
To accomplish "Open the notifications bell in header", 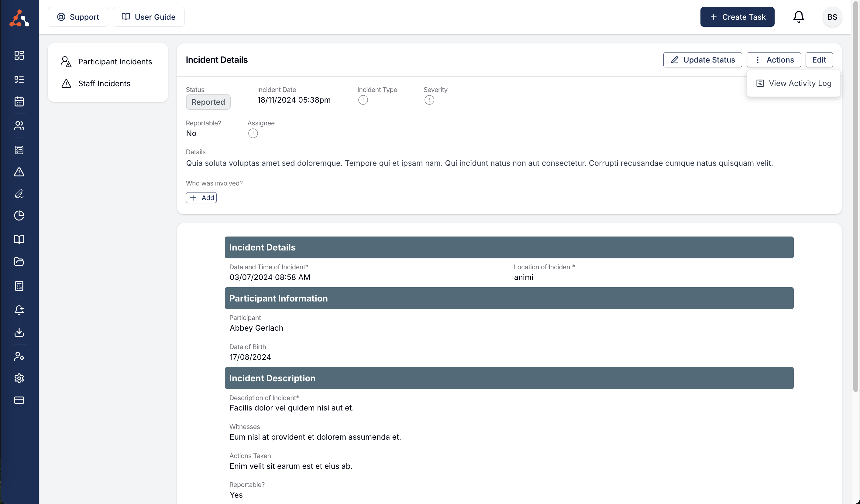I will 799,17.
